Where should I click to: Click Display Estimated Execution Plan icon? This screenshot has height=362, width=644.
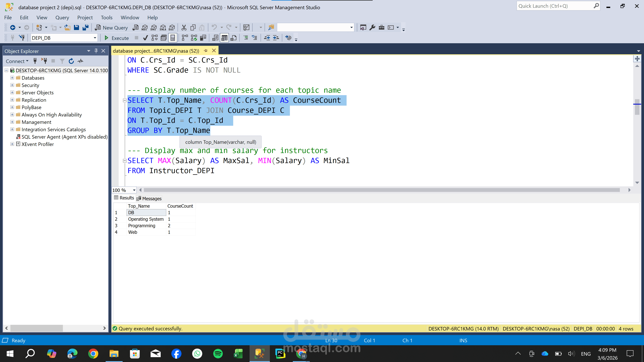point(154,38)
